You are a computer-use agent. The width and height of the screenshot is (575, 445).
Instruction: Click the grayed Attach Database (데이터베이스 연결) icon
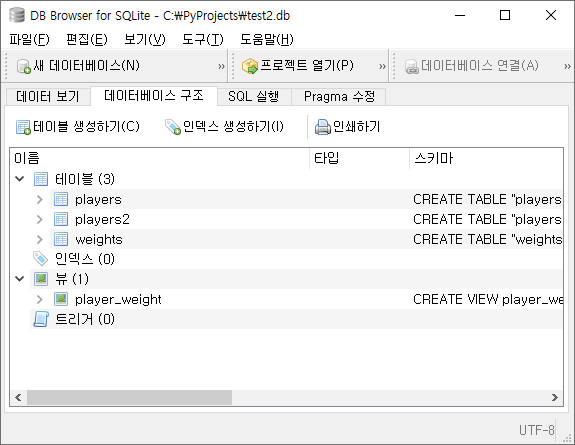coord(412,66)
